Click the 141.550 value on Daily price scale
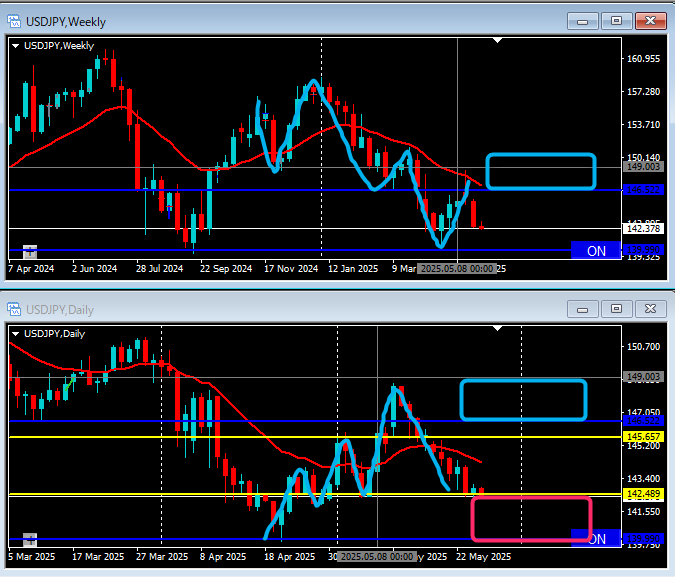 (x=643, y=512)
